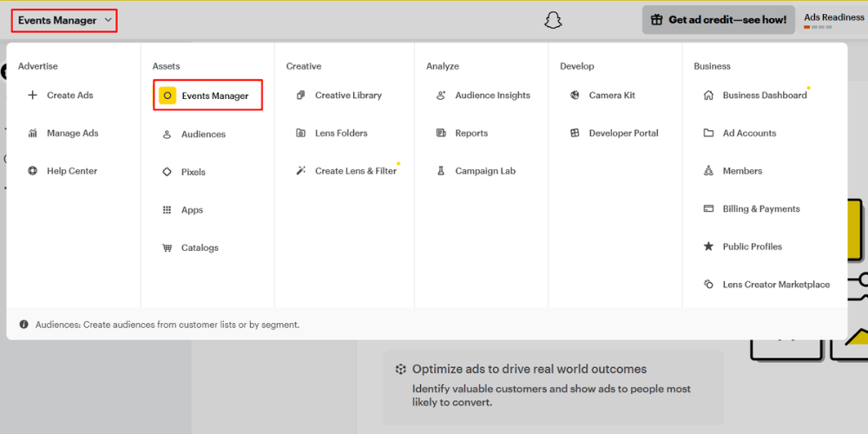This screenshot has height=434, width=868.
Task: Click the folder icon beside Lens Folders
Action: point(300,133)
